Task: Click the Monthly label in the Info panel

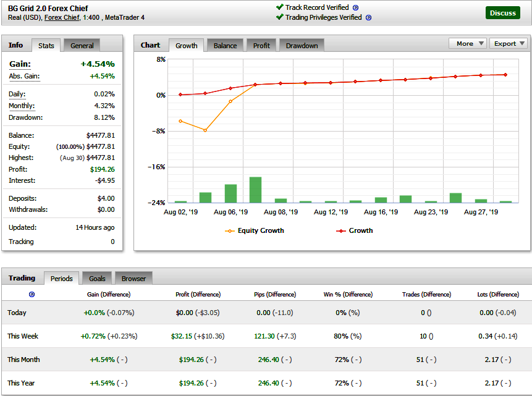Action: tap(22, 106)
